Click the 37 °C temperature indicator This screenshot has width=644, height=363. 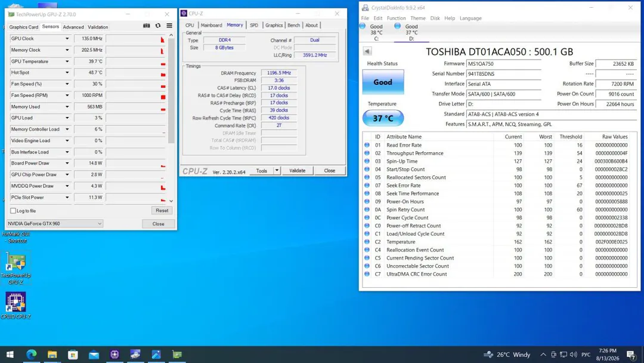(383, 118)
